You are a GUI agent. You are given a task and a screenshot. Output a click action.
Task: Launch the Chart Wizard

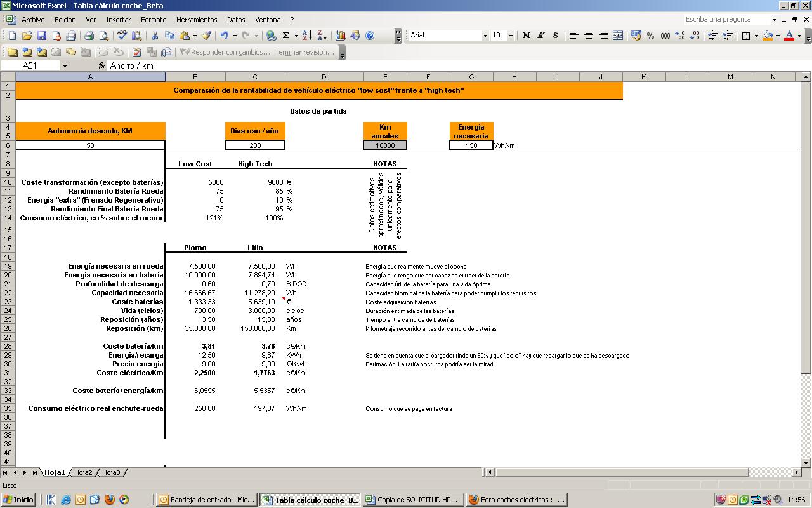341,36
